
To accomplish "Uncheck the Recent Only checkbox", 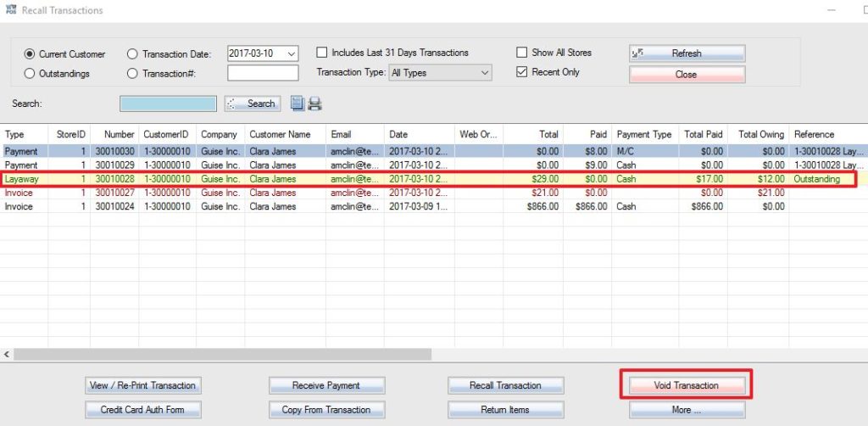I will (x=522, y=72).
